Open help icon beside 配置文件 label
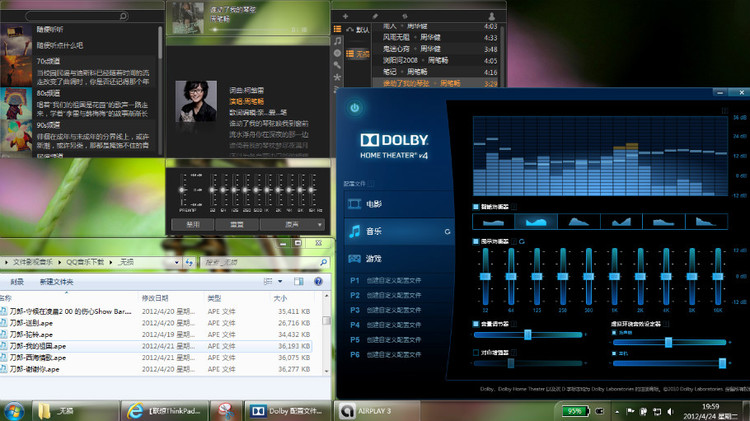Viewport: 750px width, 421px height. pos(371,183)
